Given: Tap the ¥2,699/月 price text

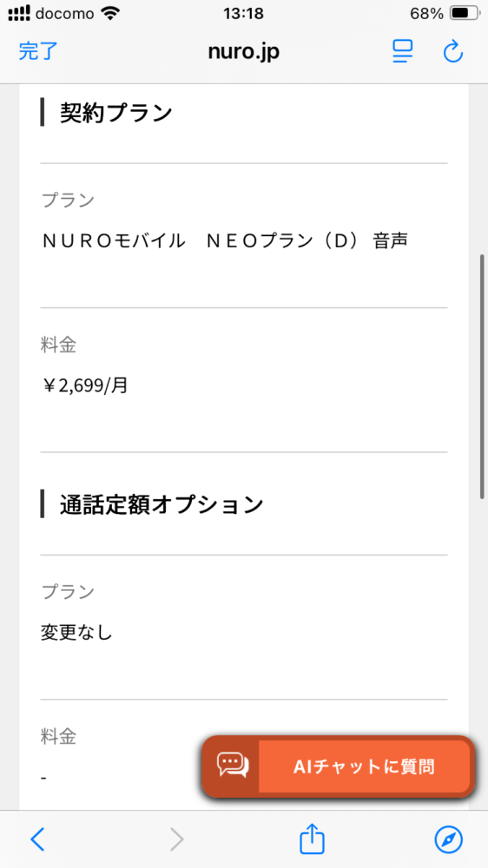Looking at the screenshot, I should coord(85,385).
